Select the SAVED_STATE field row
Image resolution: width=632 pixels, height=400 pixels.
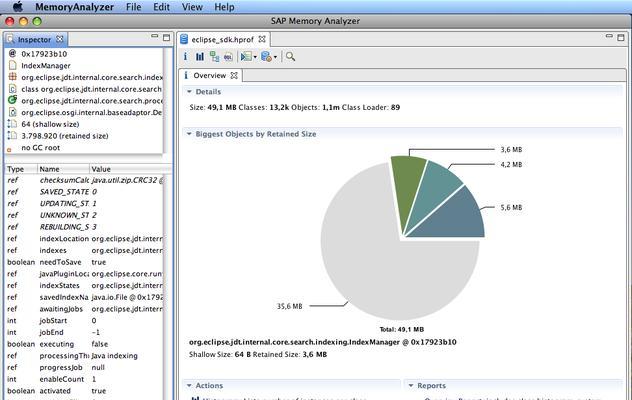coord(84,192)
